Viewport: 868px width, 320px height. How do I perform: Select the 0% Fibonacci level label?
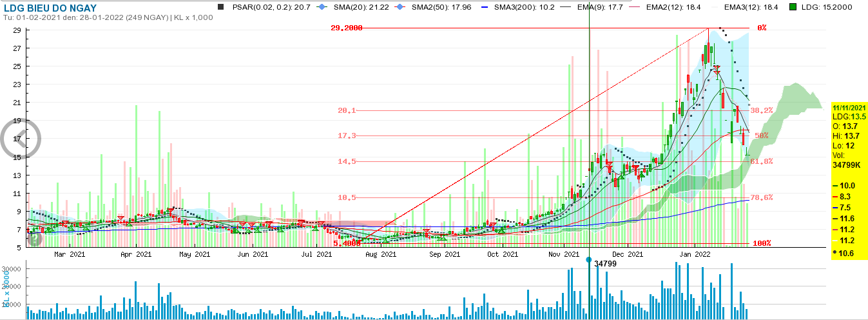coord(762,28)
